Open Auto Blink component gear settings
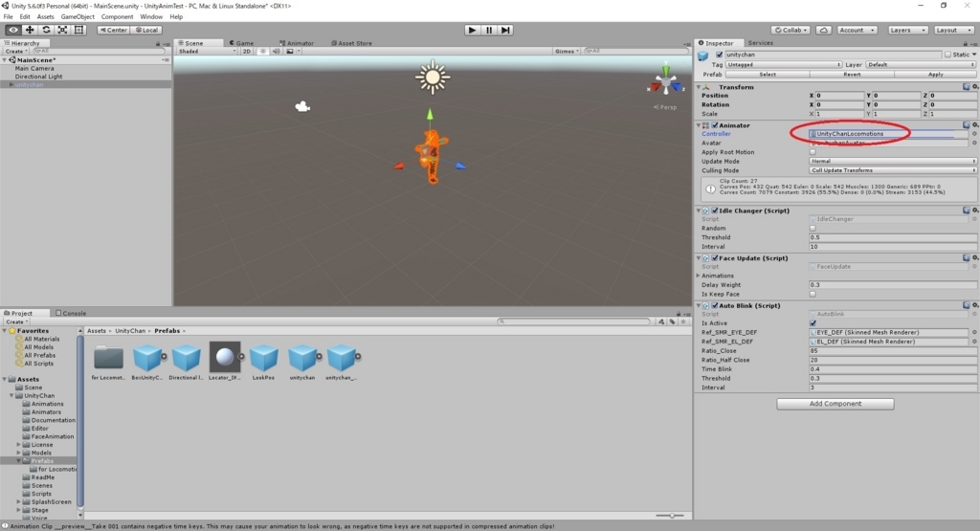This screenshot has width=980, height=531. coord(974,305)
